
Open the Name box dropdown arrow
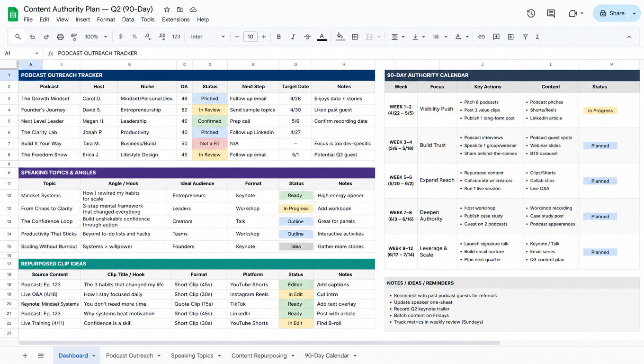pyautogui.click(x=36, y=54)
